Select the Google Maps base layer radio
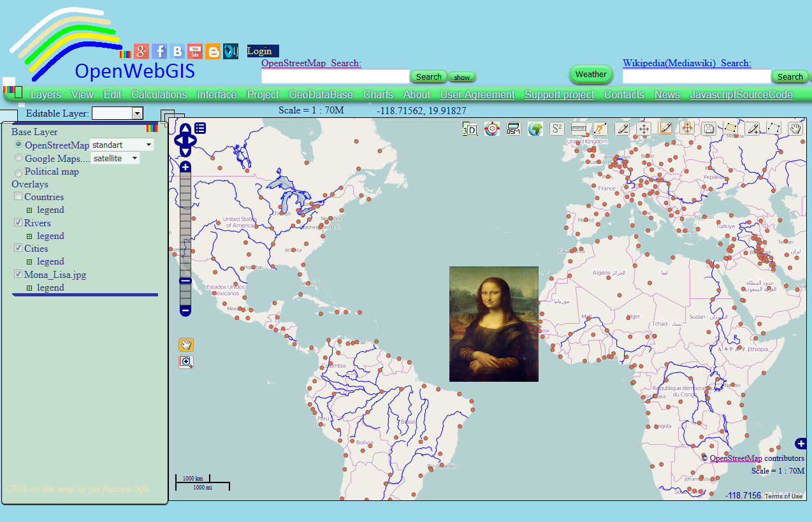The width and height of the screenshot is (812, 522). pos(18,158)
